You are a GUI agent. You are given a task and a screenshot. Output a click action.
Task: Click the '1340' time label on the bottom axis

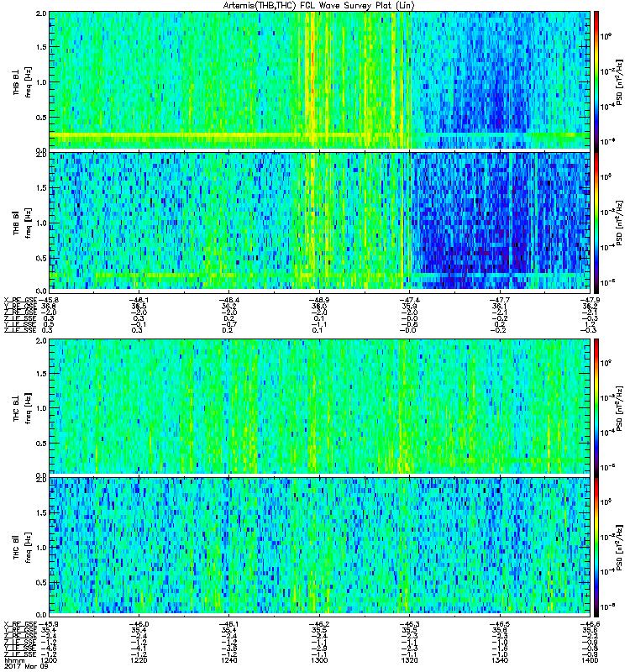coord(500,660)
